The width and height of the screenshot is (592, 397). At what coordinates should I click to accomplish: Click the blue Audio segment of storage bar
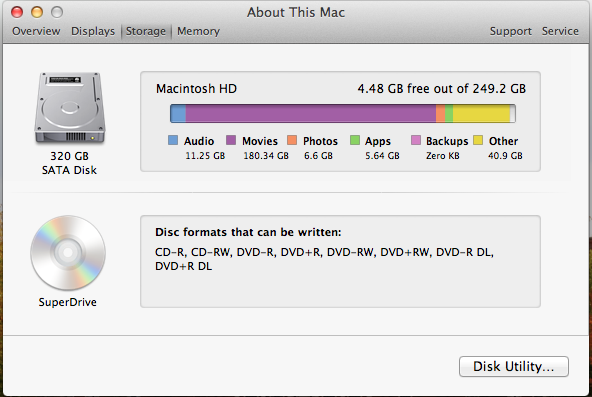pos(178,114)
